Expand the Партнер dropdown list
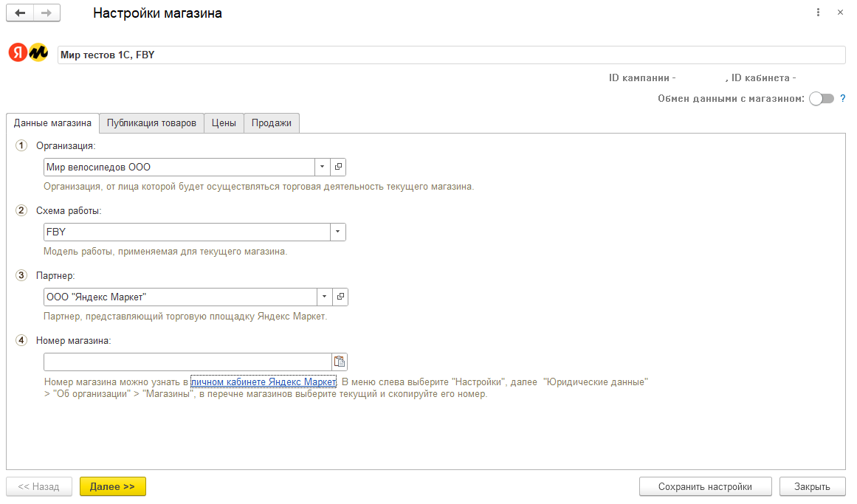Image resolution: width=857 pixels, height=504 pixels. click(x=325, y=297)
